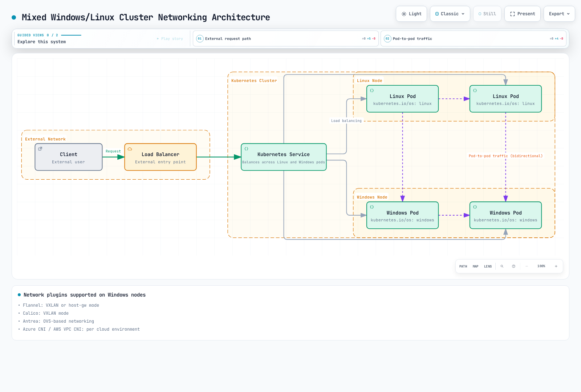The width and height of the screenshot is (581, 392).
Task: Select the second Linux Pod node
Action: pos(505,99)
